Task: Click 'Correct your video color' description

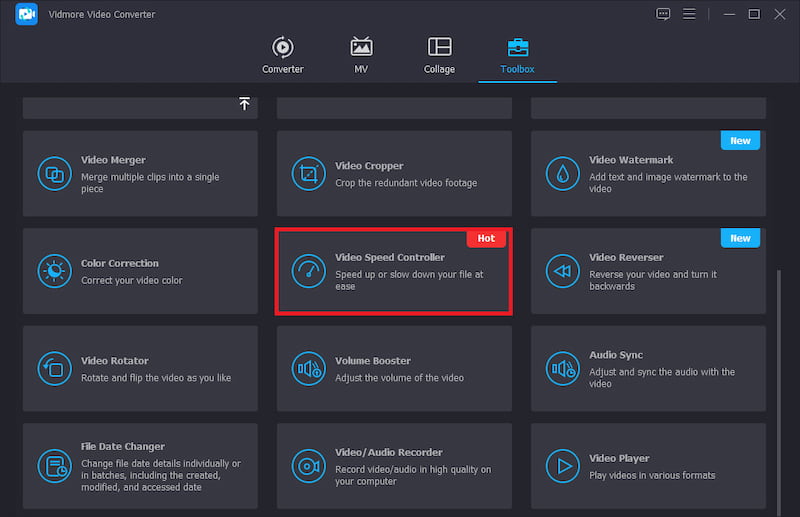Action: [132, 281]
